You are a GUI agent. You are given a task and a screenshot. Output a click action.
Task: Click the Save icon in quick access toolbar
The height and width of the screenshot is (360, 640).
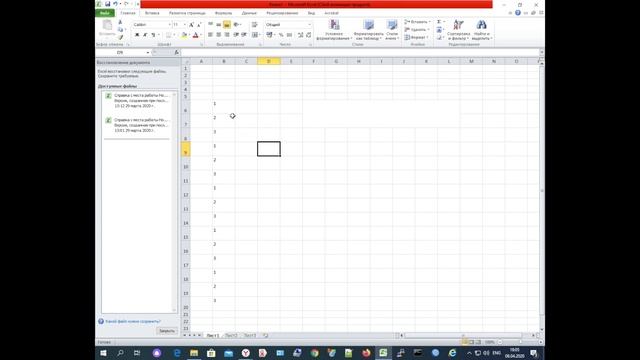107,4
